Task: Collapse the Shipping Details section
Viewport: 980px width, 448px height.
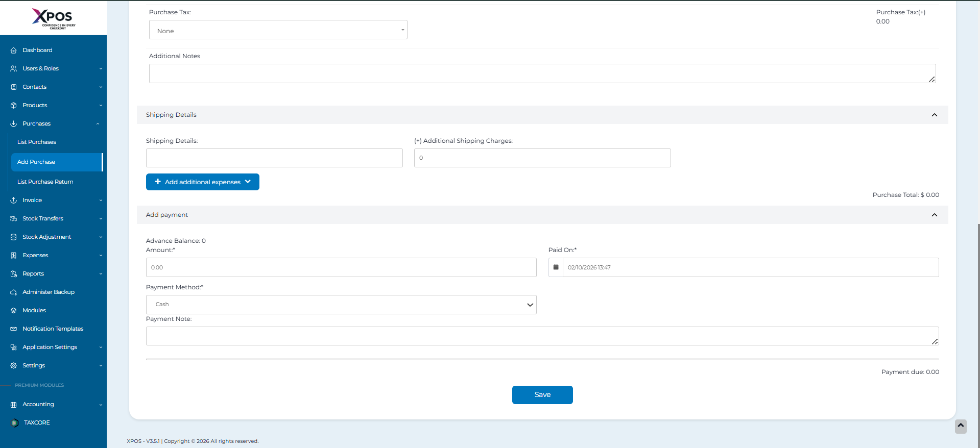Action: pos(934,115)
